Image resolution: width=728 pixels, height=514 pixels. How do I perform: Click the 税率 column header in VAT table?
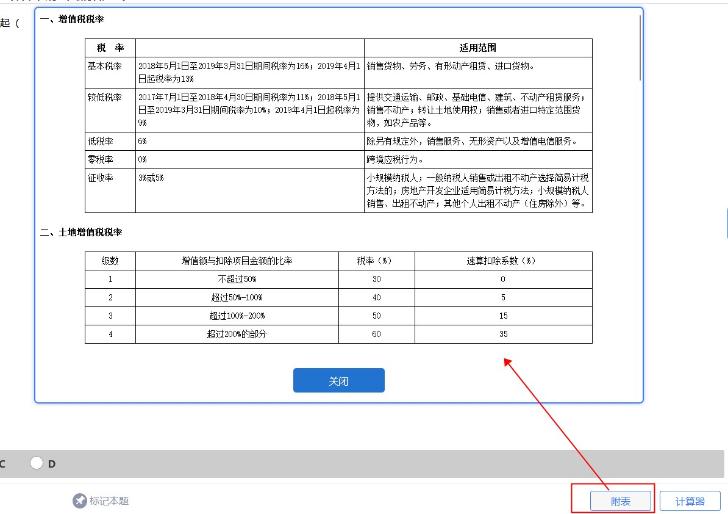coord(110,48)
